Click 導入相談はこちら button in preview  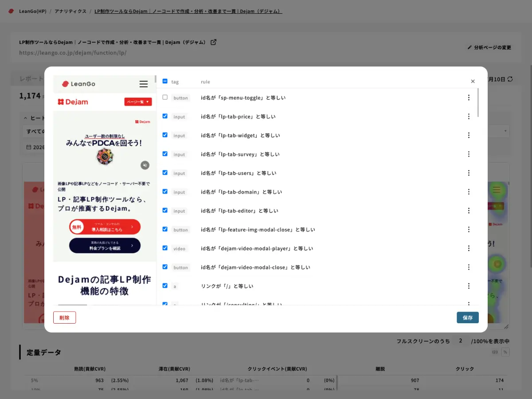click(105, 227)
